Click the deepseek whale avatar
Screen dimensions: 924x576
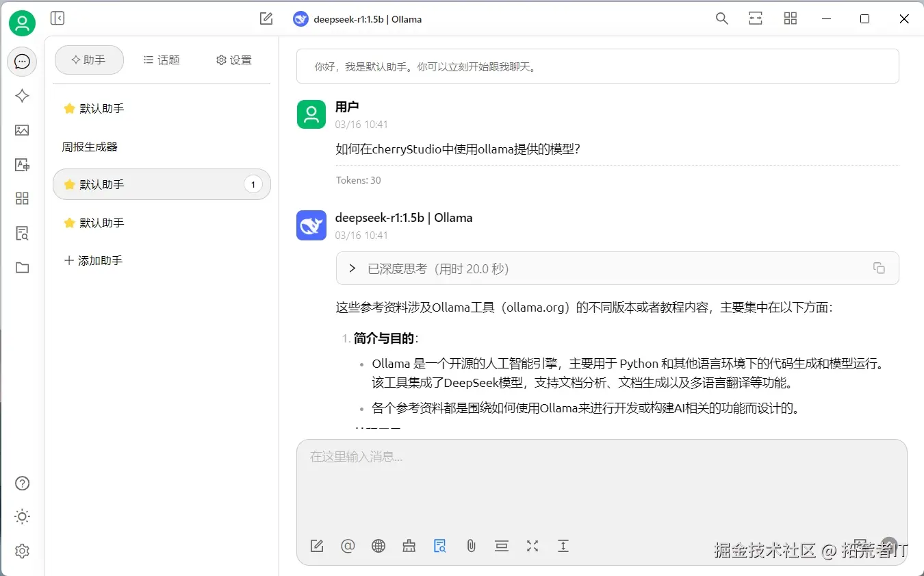[311, 225]
